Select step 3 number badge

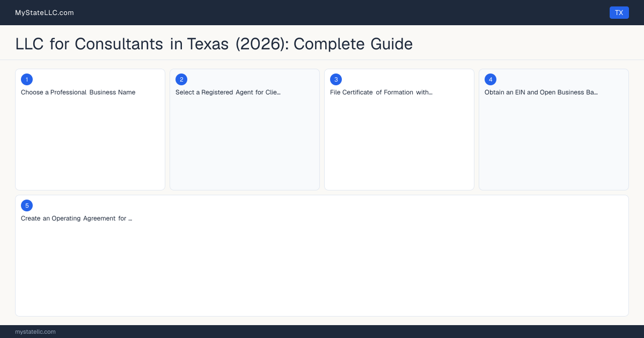point(336,79)
